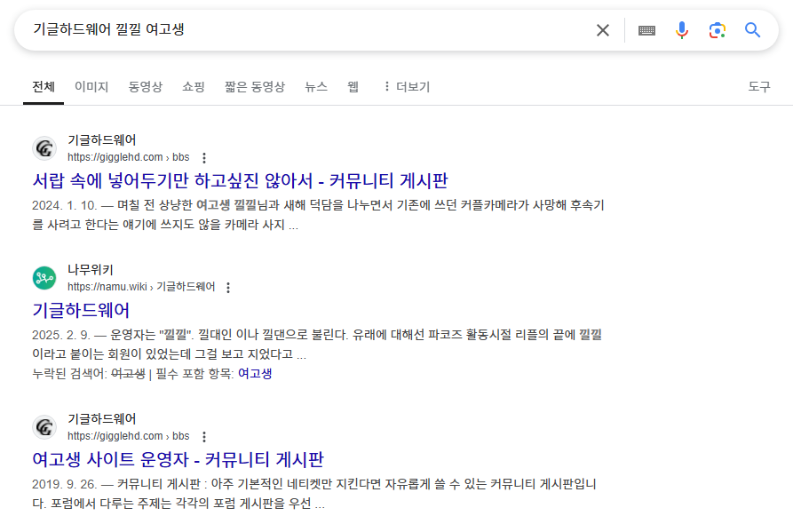
Task: Click the struck-through 여고생 missing term
Action: tap(128, 374)
